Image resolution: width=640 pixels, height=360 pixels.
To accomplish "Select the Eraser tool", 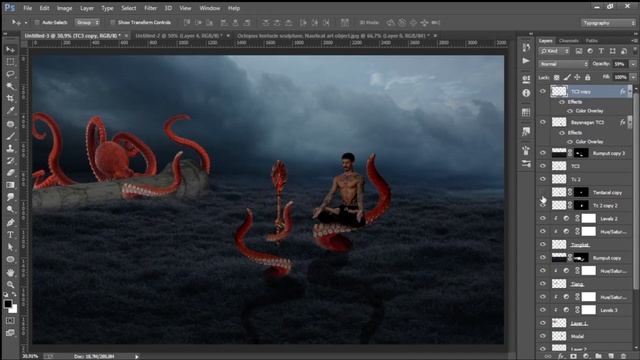I will point(10,173).
